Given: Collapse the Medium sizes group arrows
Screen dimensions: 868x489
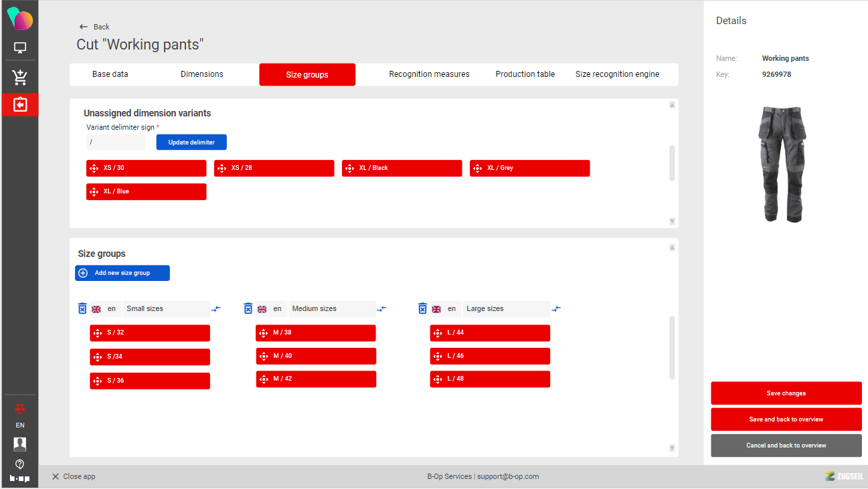Looking at the screenshot, I should (x=381, y=309).
